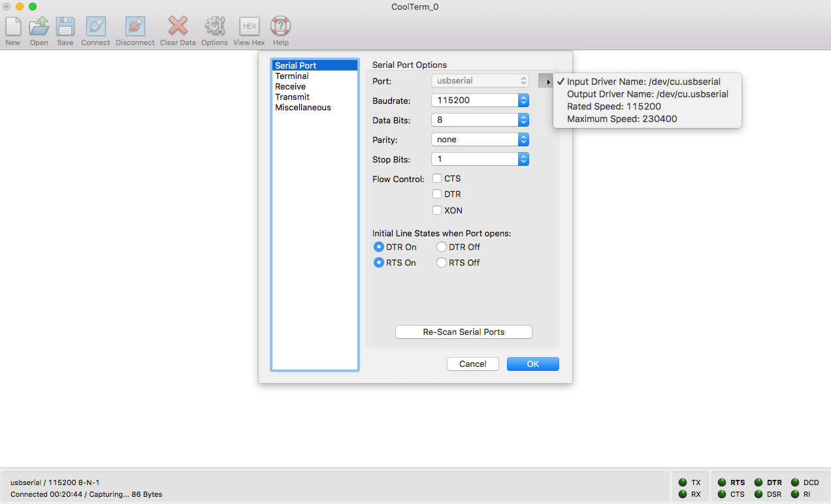Click the Connect plug icon
The width and height of the screenshot is (831, 504).
click(x=95, y=27)
